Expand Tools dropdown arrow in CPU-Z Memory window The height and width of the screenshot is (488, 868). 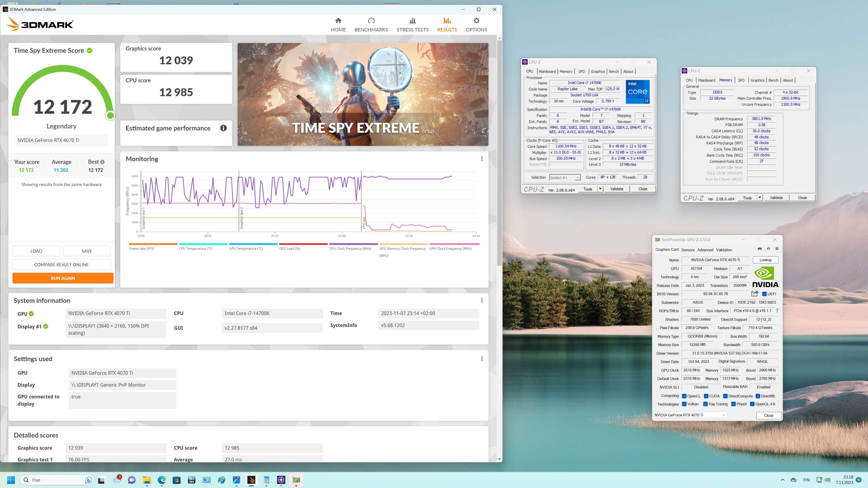(760, 198)
